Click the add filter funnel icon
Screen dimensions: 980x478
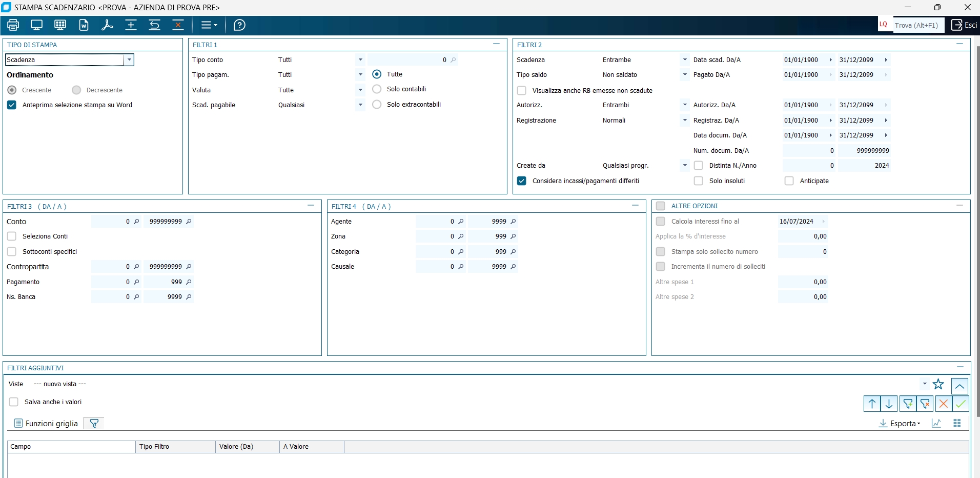(908, 404)
